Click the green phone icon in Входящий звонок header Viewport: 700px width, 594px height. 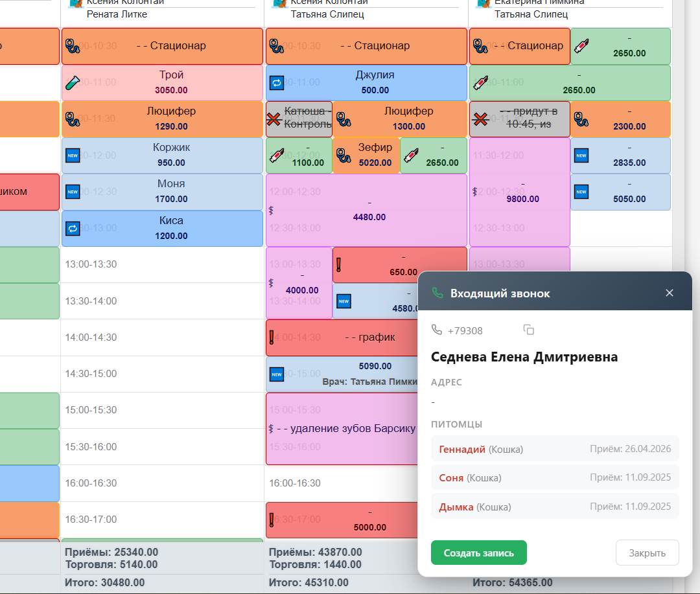tap(437, 293)
